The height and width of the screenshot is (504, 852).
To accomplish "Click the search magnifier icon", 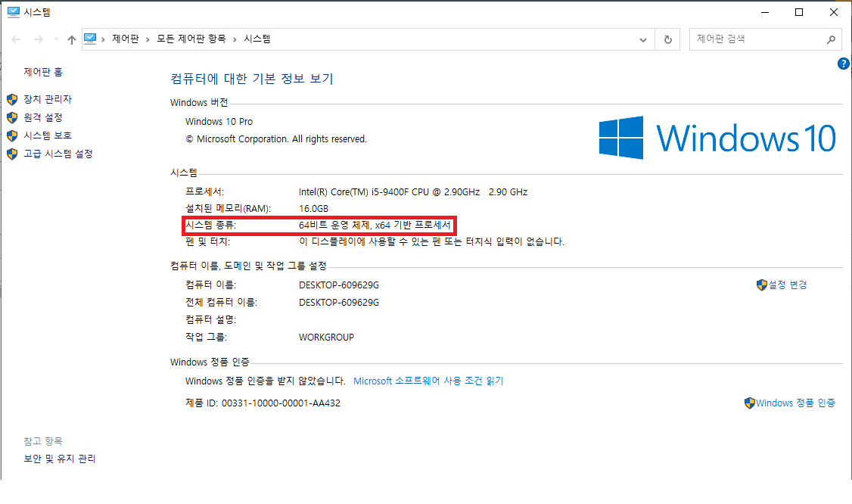I will pos(831,39).
